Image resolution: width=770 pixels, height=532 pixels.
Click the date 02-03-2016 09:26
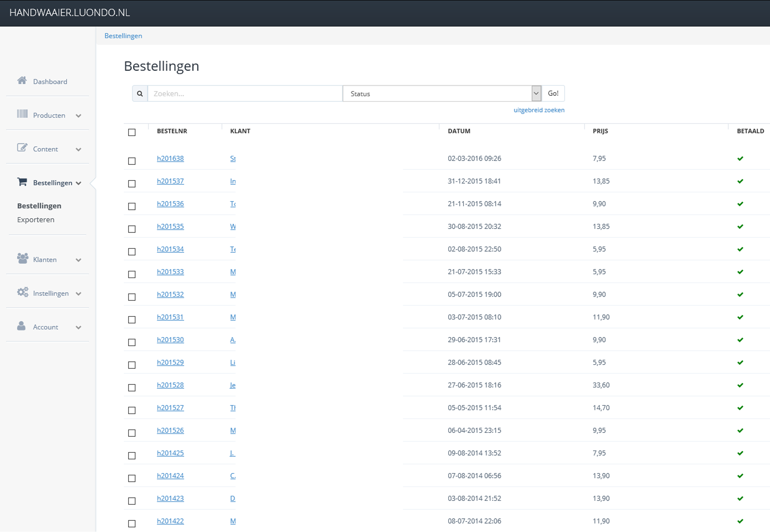point(474,159)
